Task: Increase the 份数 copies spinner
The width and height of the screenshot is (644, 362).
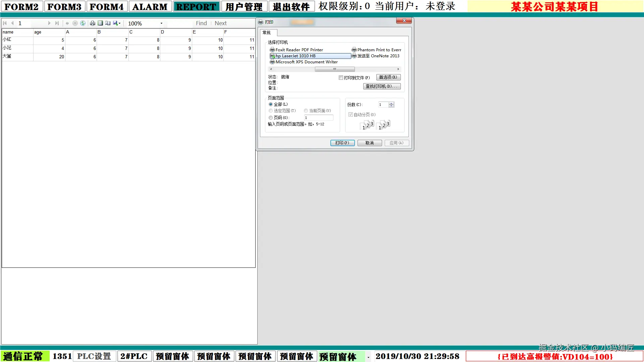Action: pyautogui.click(x=391, y=103)
